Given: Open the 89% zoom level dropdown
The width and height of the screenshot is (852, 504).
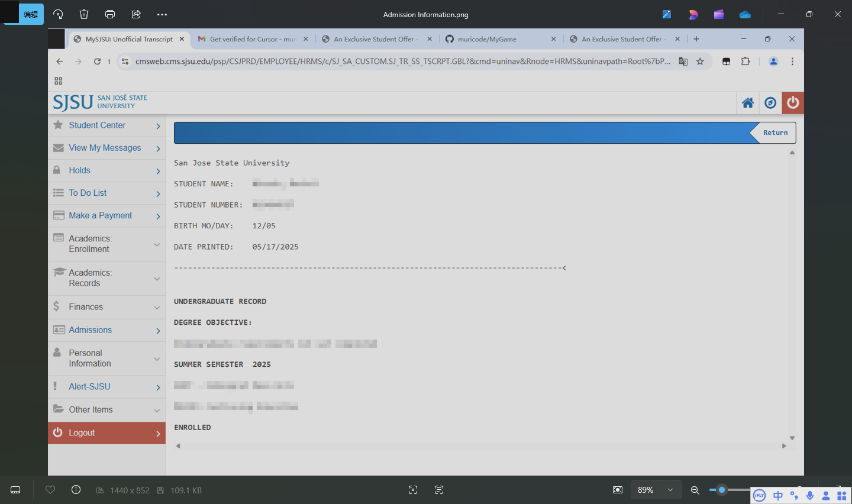Looking at the screenshot, I should pos(655,490).
